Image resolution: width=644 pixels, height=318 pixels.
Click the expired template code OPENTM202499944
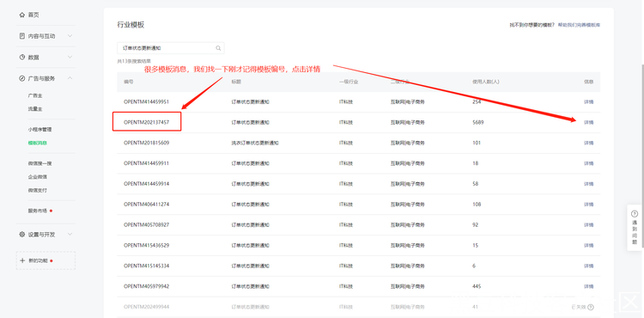[146, 307]
